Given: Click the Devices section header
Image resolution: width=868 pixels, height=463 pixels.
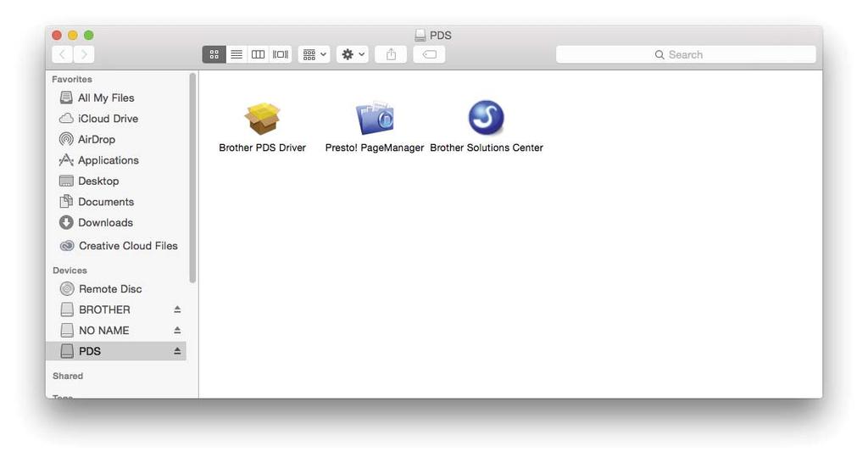Looking at the screenshot, I should tap(70, 271).
